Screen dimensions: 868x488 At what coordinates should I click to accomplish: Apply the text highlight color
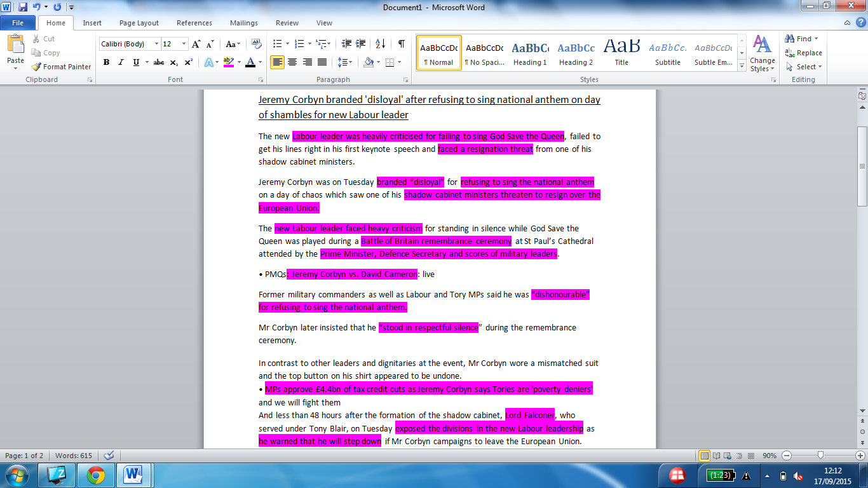(228, 62)
